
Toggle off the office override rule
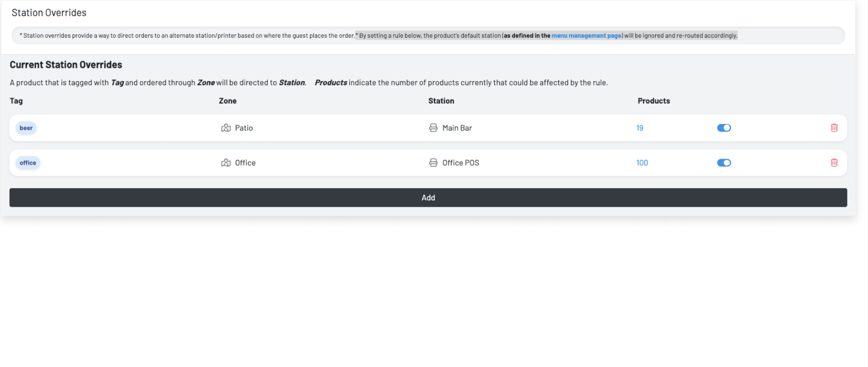724,163
